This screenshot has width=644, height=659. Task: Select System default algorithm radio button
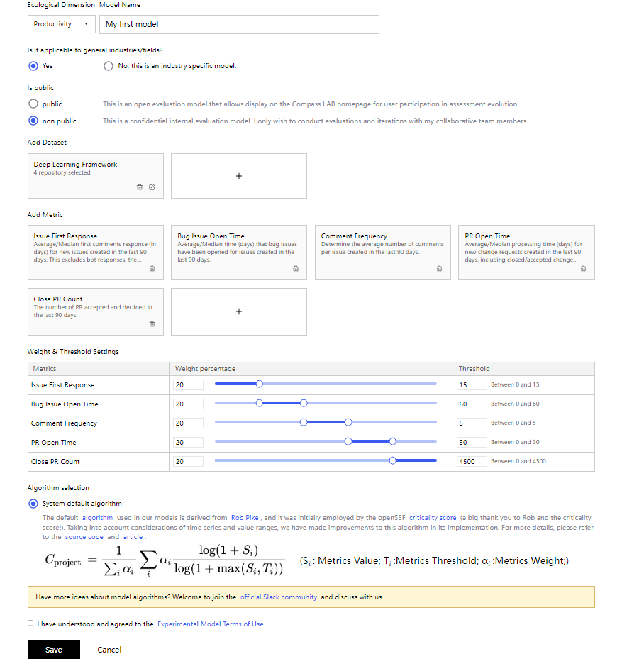click(33, 504)
